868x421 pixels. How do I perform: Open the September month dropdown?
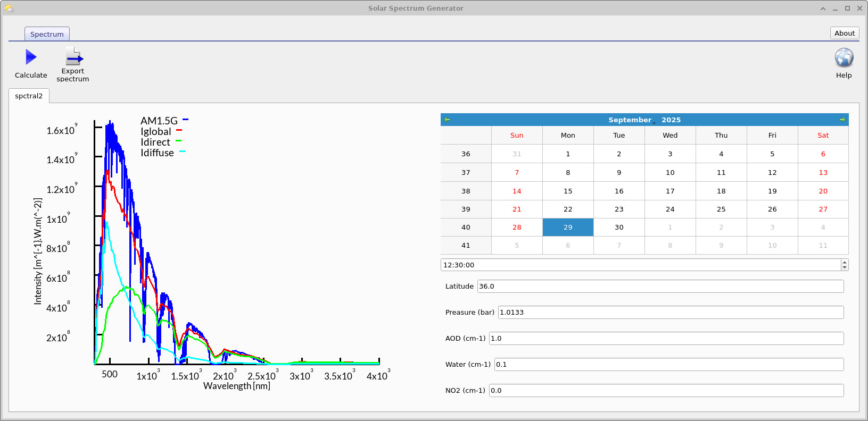pos(631,120)
